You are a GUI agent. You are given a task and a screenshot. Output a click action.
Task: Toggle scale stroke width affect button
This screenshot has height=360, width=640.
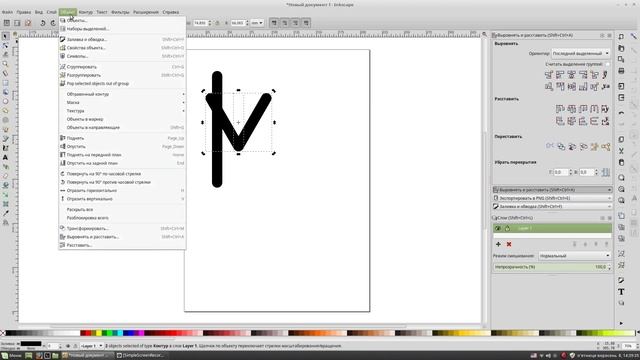(x=274, y=23)
